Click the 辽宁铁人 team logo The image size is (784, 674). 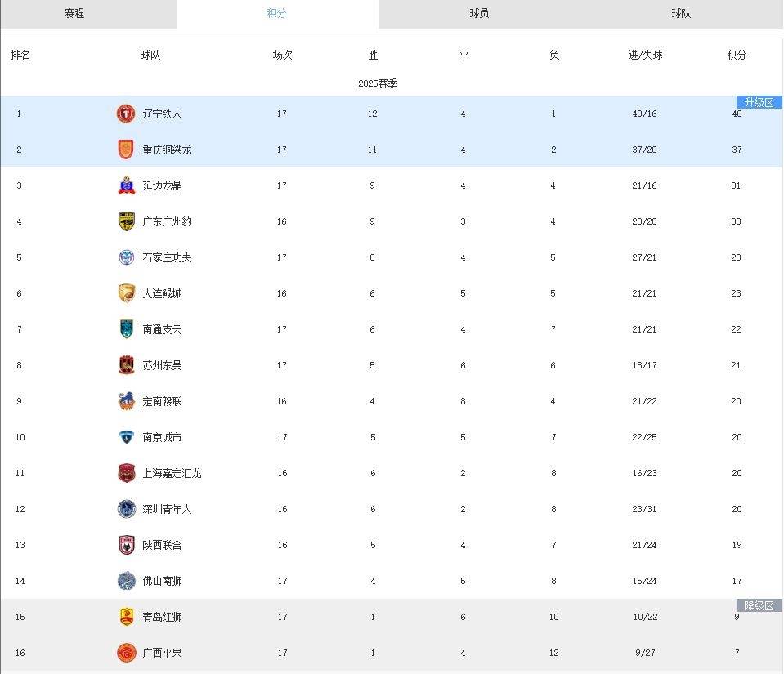[126, 114]
